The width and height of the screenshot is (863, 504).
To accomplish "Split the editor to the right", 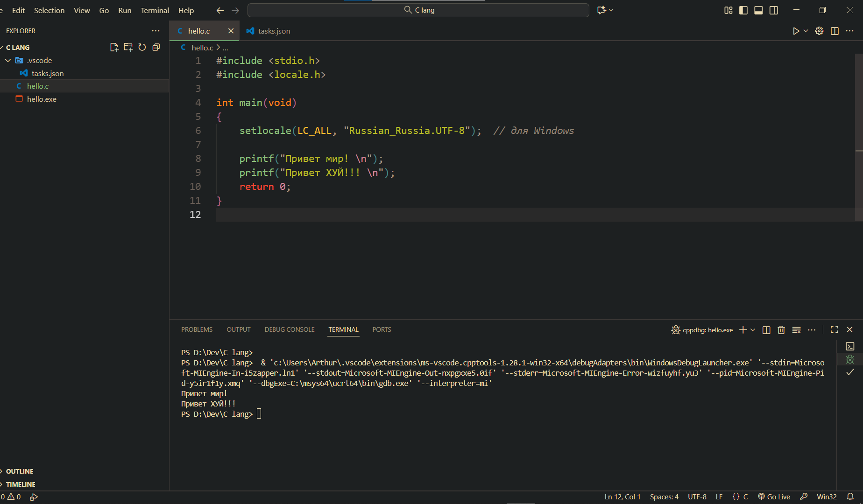I will coord(835,31).
